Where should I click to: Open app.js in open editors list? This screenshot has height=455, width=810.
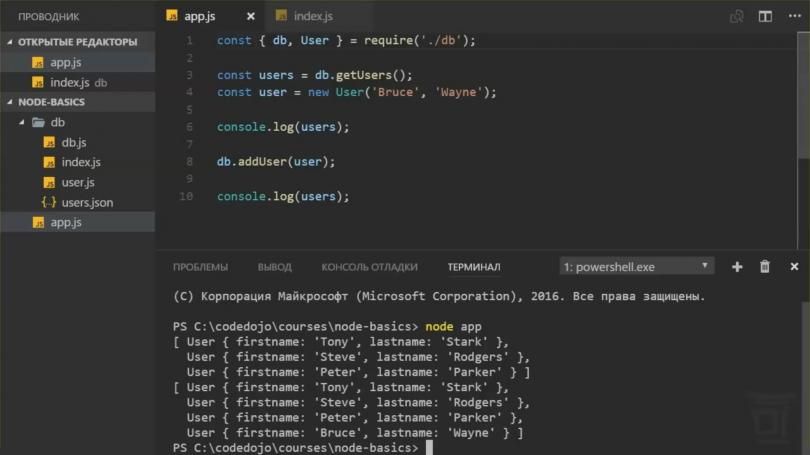tap(77, 62)
